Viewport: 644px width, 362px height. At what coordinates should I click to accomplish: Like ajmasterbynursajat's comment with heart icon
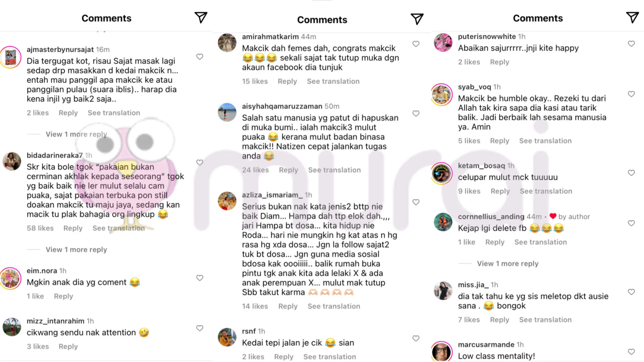200,57
